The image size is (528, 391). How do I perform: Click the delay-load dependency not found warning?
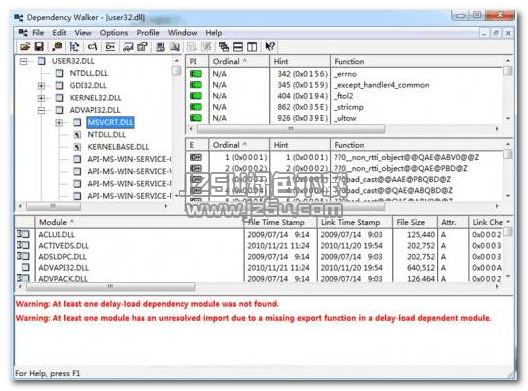pos(147,304)
